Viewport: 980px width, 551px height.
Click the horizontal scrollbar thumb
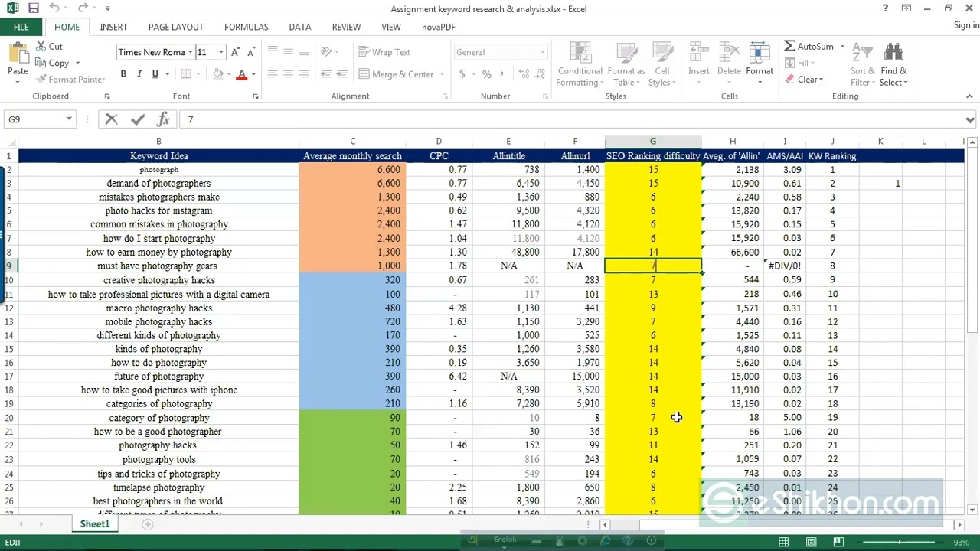[795, 525]
